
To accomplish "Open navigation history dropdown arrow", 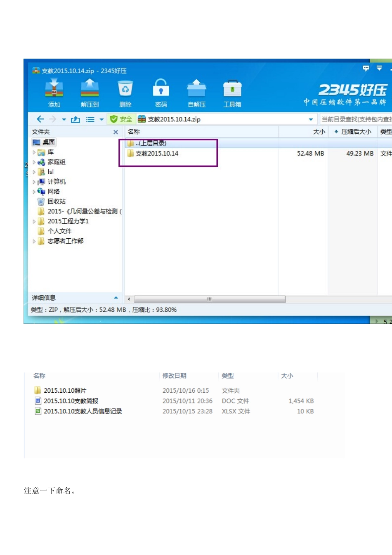I will pos(64,120).
